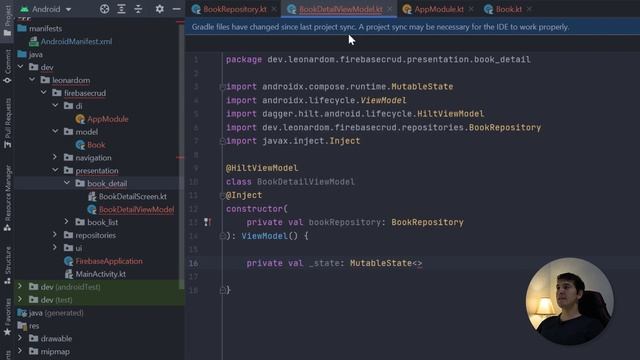640x360 pixels.
Task: Open the Structure tool window
Action: pos(7,265)
